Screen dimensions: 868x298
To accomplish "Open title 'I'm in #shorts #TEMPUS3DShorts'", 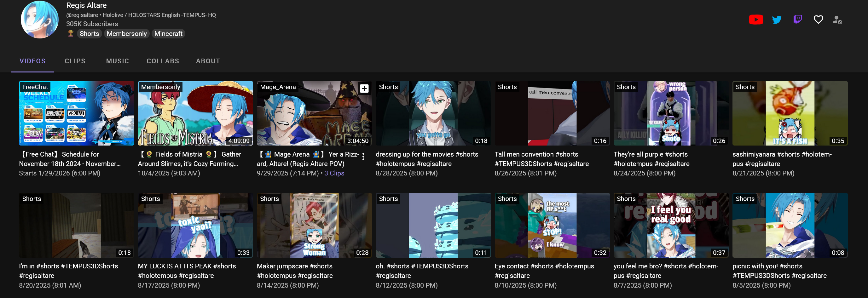I will pyautogui.click(x=69, y=271).
